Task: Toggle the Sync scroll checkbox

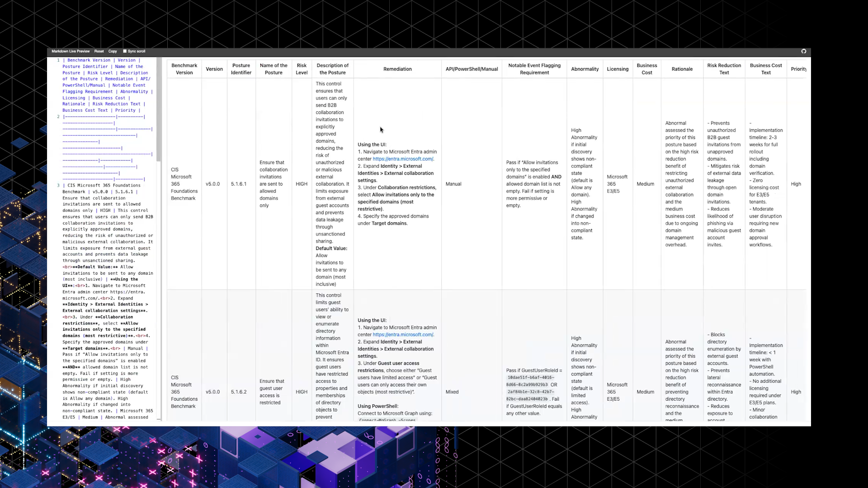Action: pyautogui.click(x=125, y=52)
